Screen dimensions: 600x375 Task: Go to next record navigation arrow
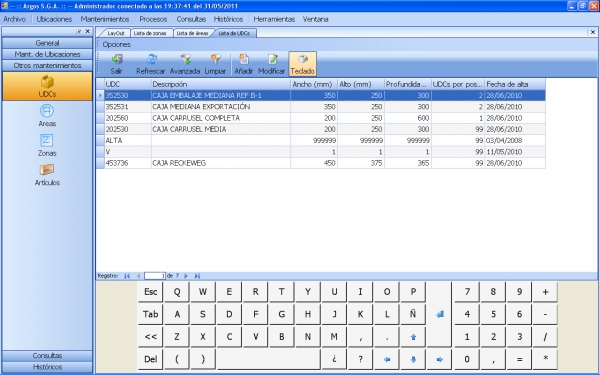pyautogui.click(x=186, y=276)
